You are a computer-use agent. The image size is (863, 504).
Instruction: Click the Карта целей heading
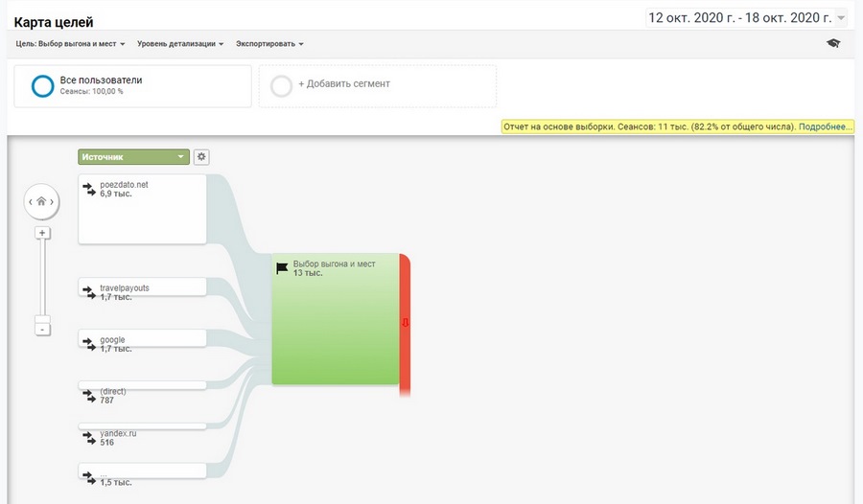tap(54, 23)
